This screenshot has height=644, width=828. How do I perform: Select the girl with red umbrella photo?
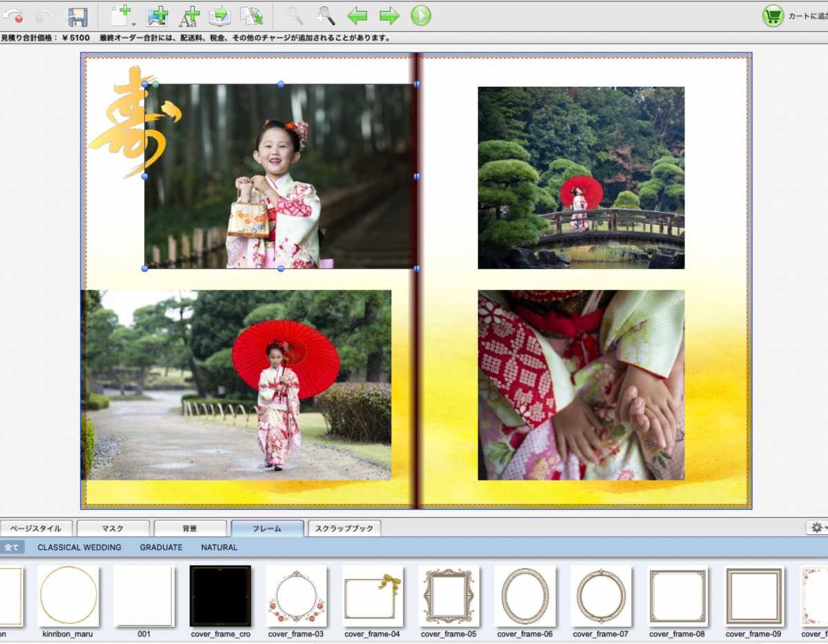pos(236,384)
